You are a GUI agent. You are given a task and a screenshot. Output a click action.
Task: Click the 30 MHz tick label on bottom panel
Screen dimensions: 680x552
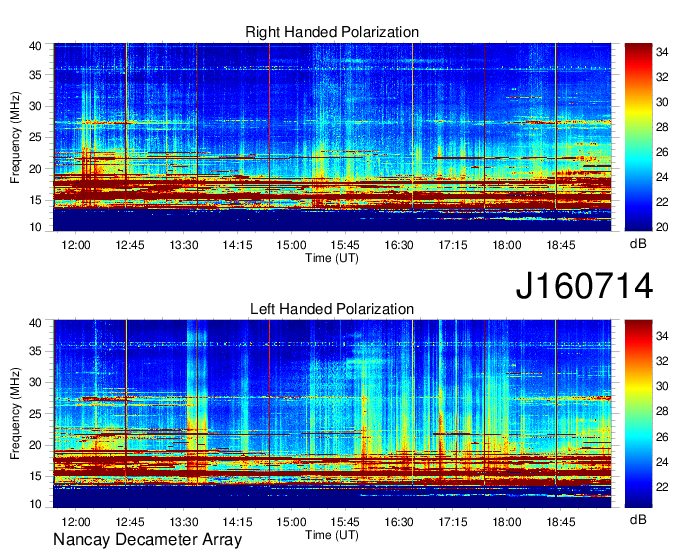point(35,382)
